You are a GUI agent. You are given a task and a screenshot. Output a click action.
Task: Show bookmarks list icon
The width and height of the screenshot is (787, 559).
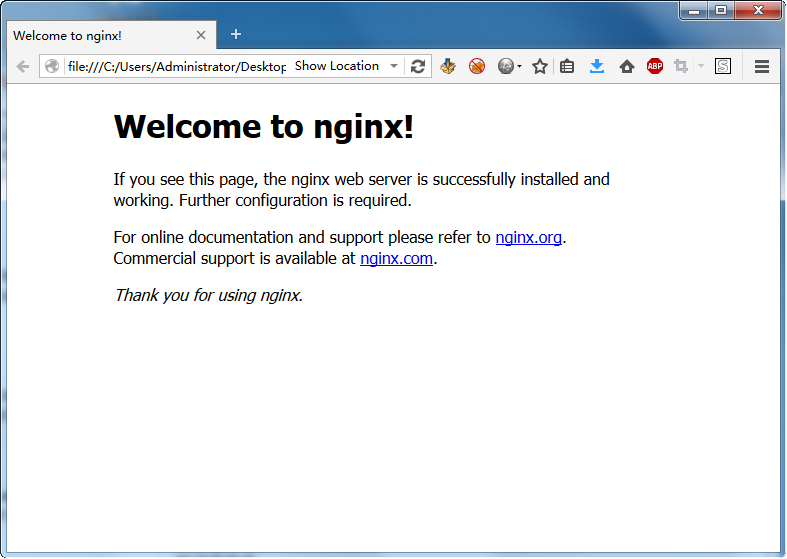(567, 66)
